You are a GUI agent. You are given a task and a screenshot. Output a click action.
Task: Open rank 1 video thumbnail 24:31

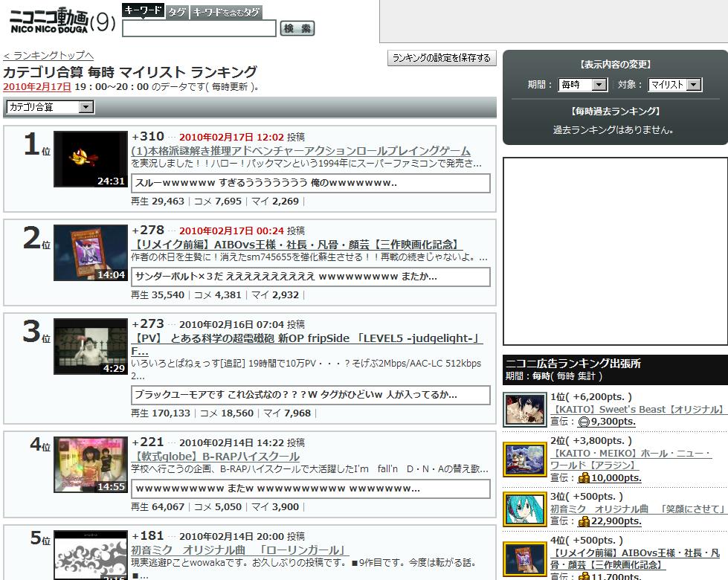click(91, 159)
